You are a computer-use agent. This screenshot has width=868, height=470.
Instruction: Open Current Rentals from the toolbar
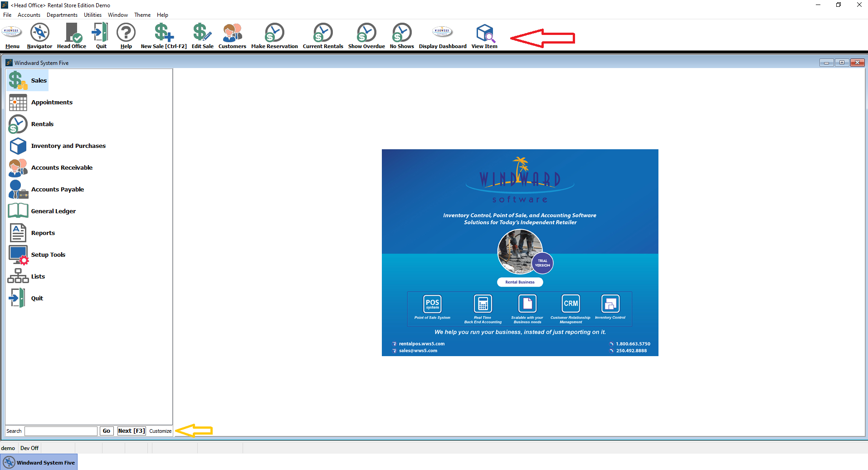tap(323, 36)
